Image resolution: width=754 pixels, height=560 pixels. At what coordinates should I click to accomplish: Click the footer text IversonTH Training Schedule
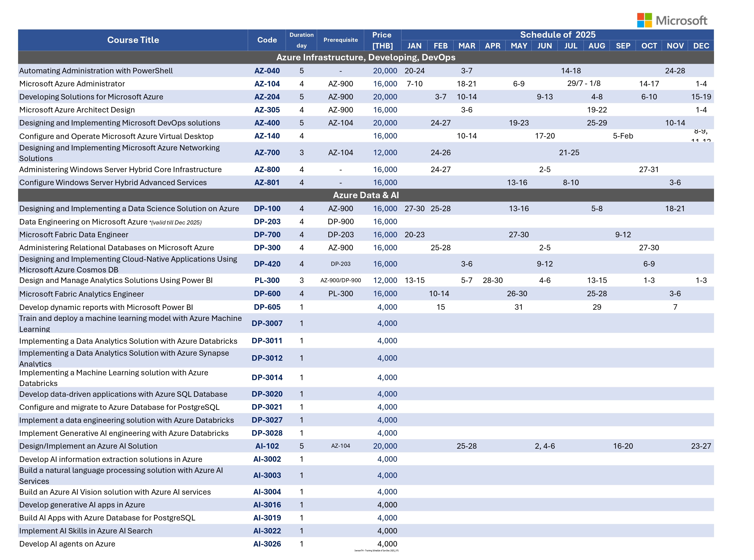click(377, 551)
